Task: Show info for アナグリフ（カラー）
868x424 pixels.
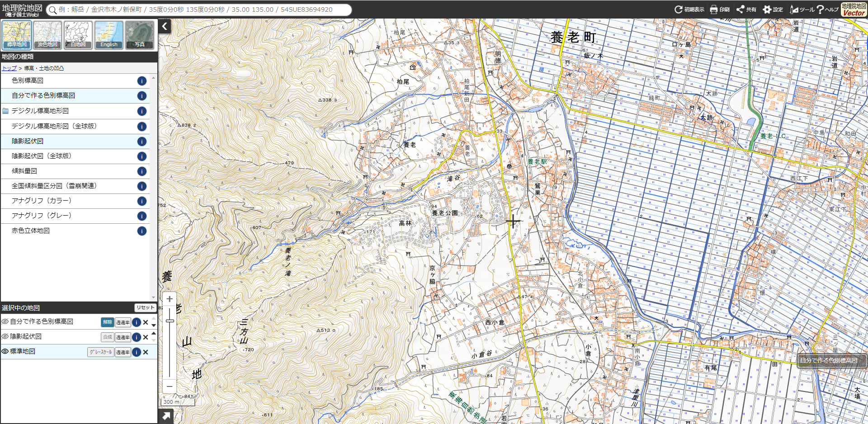Action: tap(142, 201)
